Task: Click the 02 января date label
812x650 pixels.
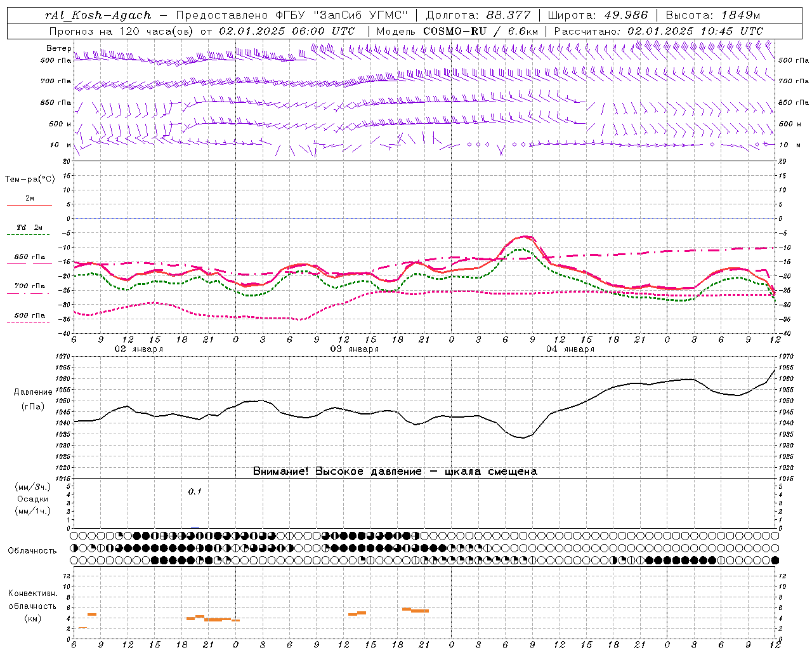Action: [x=138, y=349]
